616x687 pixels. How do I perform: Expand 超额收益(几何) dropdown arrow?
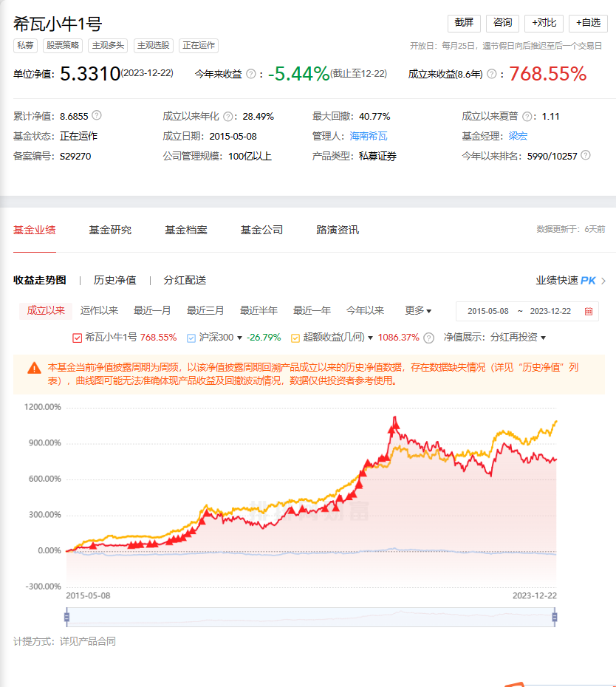coord(370,338)
